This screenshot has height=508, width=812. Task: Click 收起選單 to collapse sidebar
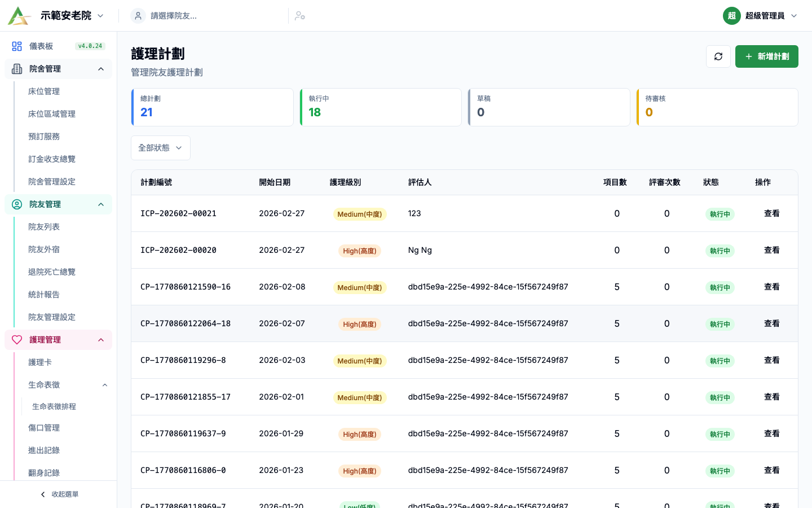point(59,494)
